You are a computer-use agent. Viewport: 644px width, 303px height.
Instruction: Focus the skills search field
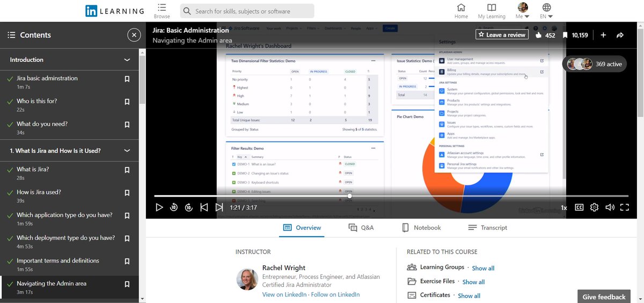(247, 11)
